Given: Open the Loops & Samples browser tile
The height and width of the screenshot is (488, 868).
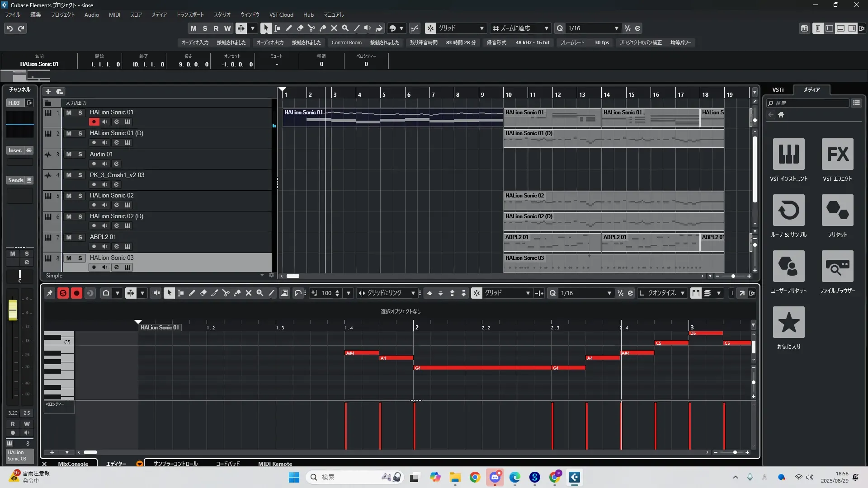Looking at the screenshot, I should (x=788, y=210).
